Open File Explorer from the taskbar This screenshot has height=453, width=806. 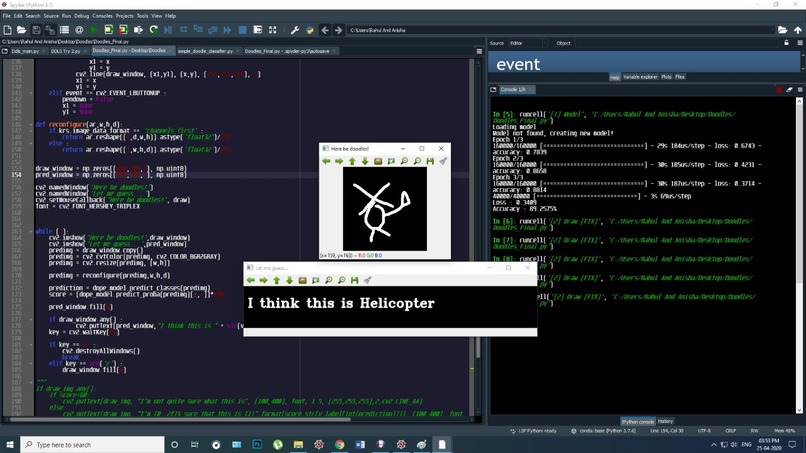298,444
